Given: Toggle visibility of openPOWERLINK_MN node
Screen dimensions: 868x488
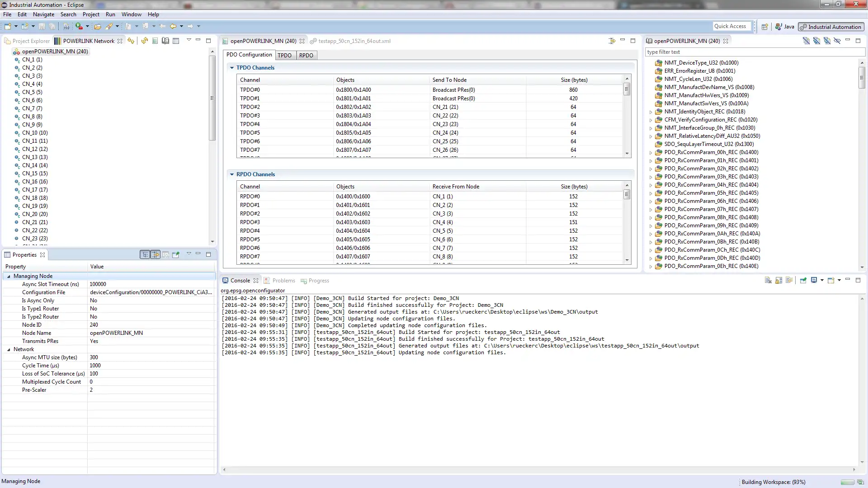Looking at the screenshot, I should 8,51.
